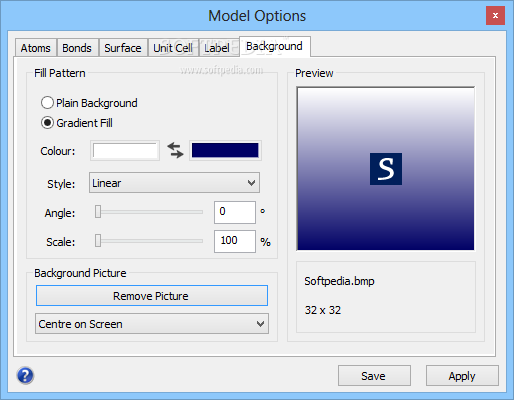Open the Centre on Screen dropdown

(x=152, y=324)
